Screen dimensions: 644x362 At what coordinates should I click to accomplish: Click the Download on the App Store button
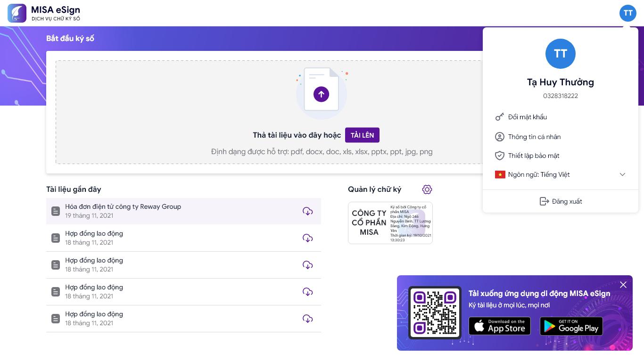(x=499, y=326)
